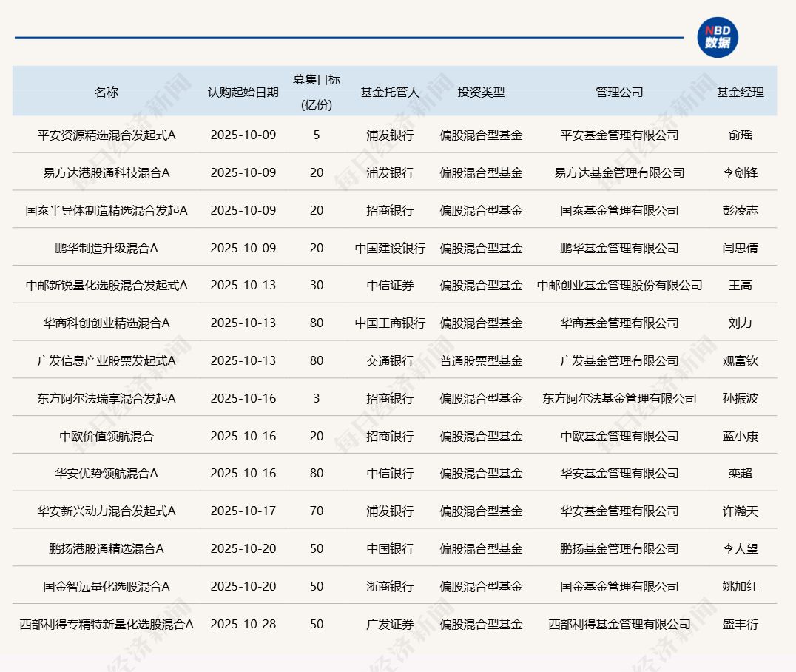The width and height of the screenshot is (796, 672).
Task: Click the 基金托管人 column header
Action: click(x=390, y=93)
